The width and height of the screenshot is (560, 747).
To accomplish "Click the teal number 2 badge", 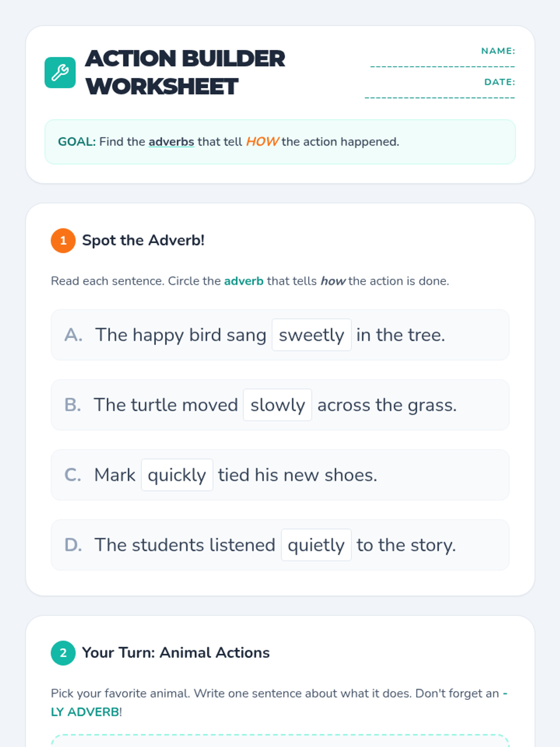I will point(63,653).
